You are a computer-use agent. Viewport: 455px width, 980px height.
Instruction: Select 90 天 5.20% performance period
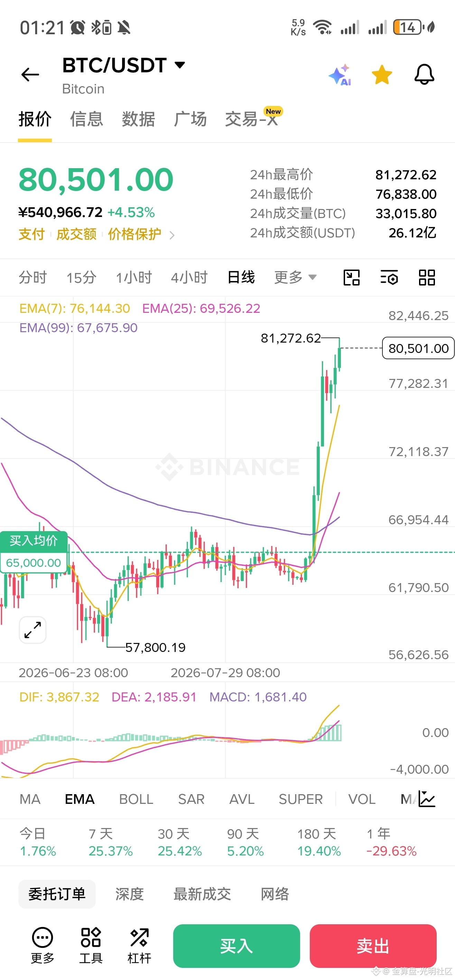click(x=245, y=842)
